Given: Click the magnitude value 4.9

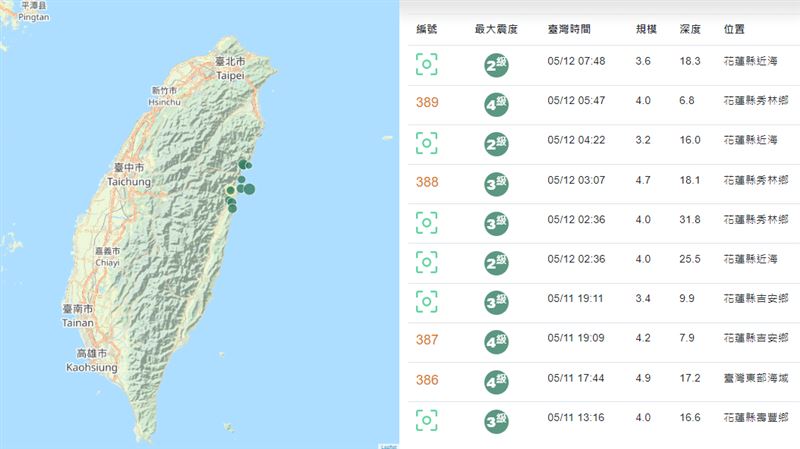Looking at the screenshot, I should [x=643, y=378].
